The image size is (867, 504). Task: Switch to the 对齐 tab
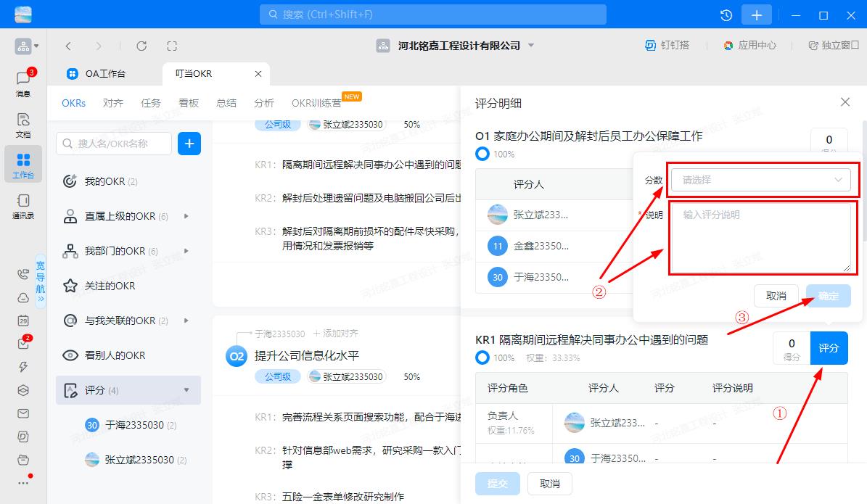[x=113, y=103]
